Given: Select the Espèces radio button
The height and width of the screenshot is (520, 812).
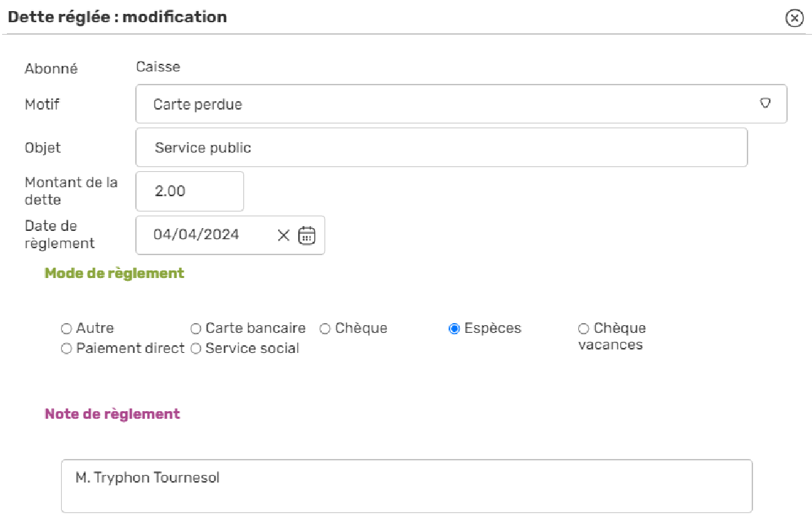Looking at the screenshot, I should 454,329.
